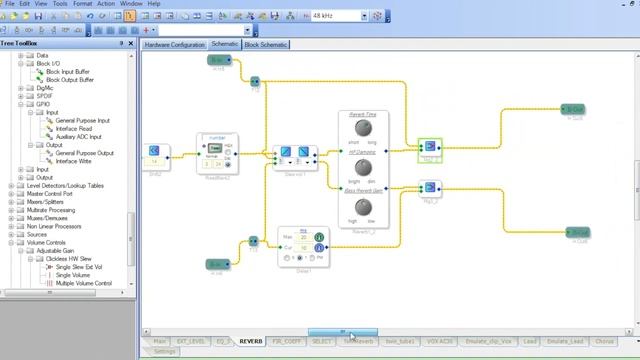
Task: Expand Level Detectors/Lookup Tables folder
Action: pos(11,186)
